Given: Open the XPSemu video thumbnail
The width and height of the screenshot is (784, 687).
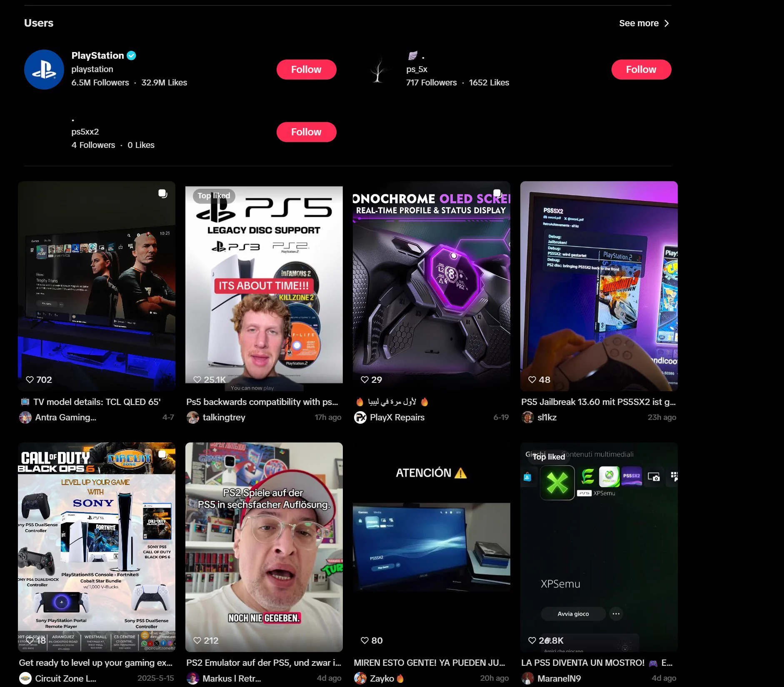Looking at the screenshot, I should click(599, 547).
